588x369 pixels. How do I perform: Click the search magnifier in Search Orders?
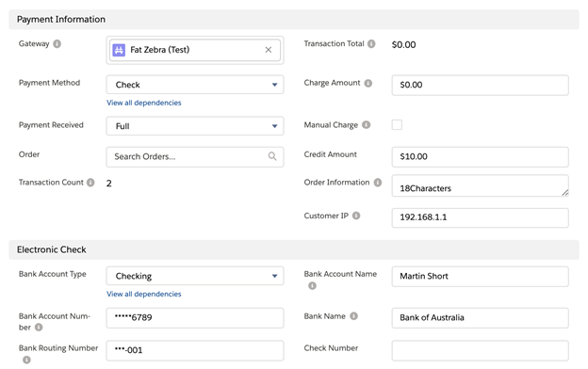point(272,156)
